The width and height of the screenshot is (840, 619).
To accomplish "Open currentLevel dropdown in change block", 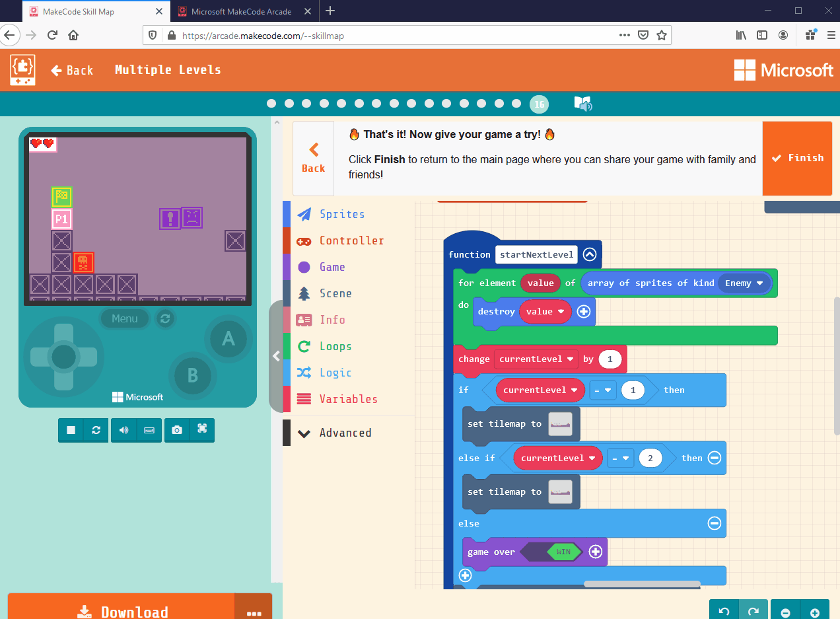I will tap(536, 359).
